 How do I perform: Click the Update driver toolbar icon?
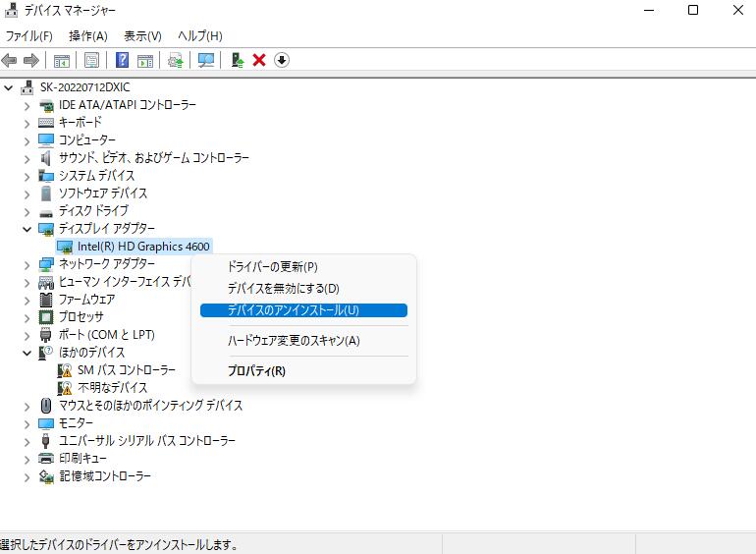point(176,60)
